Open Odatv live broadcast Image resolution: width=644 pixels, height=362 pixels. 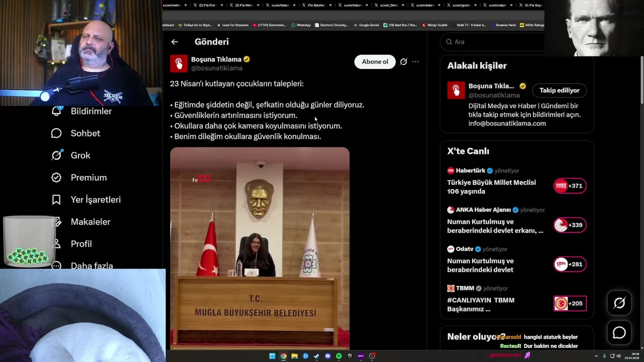pos(480,265)
